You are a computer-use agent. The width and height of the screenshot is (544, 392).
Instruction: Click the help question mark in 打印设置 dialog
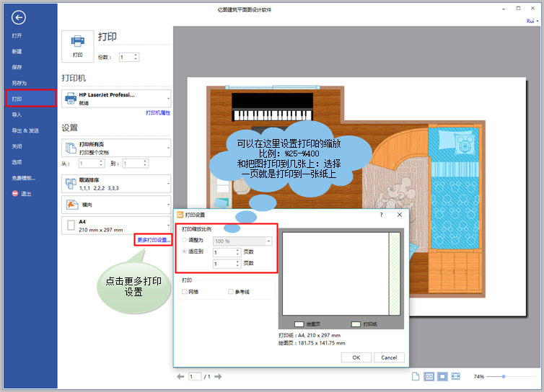click(381, 215)
